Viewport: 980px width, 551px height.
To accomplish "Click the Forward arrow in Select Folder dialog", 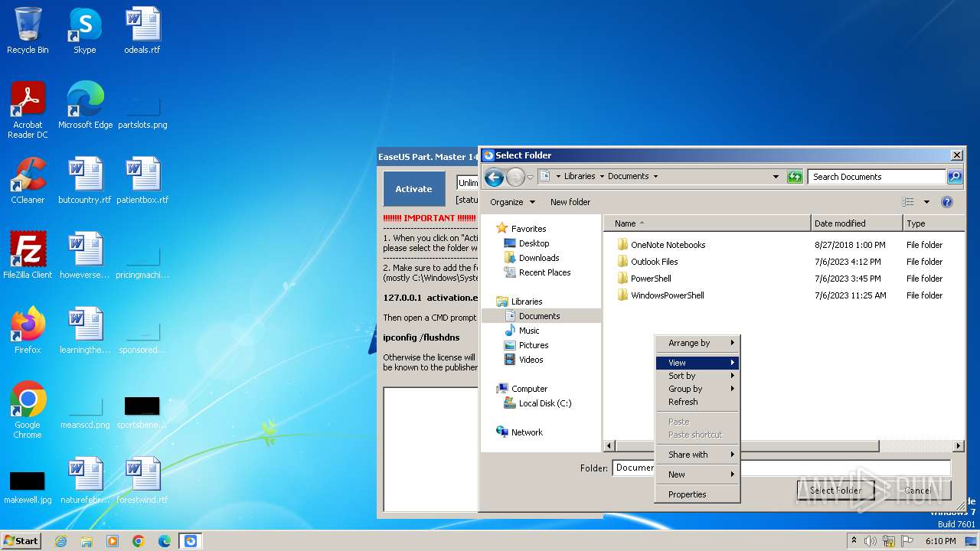I will [515, 178].
